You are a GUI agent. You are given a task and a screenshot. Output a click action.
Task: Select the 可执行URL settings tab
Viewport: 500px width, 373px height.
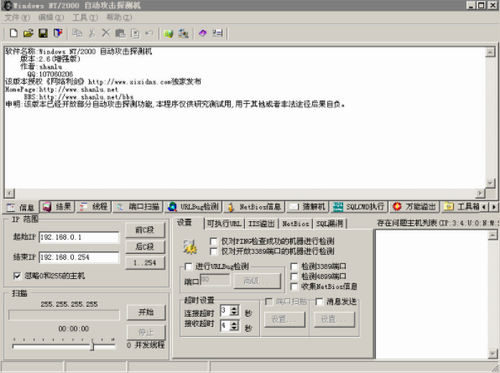[x=224, y=224]
